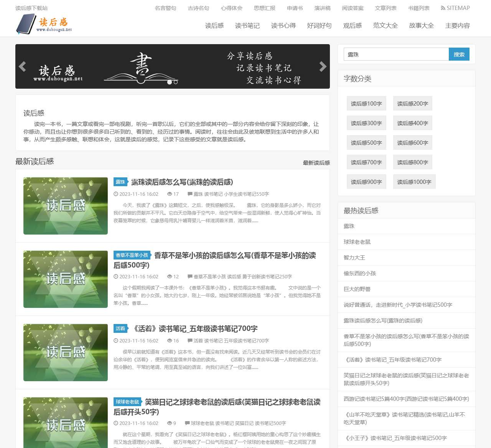
Task: Open the 故事大全 navigation menu
Action: pyautogui.click(x=421, y=26)
